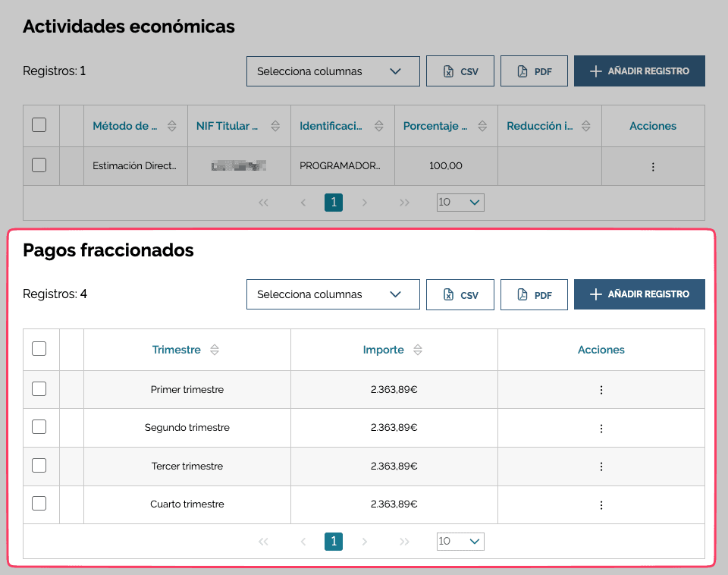728x575 pixels.
Task: Select page 1 in Pagos fraccionados pagination
Action: pyautogui.click(x=333, y=542)
